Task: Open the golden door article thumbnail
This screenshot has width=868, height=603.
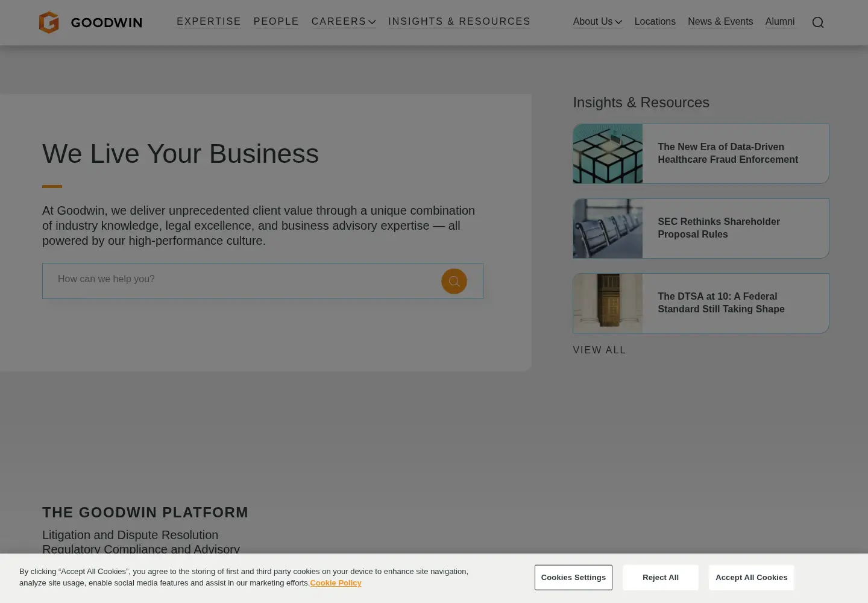Action: (608, 303)
